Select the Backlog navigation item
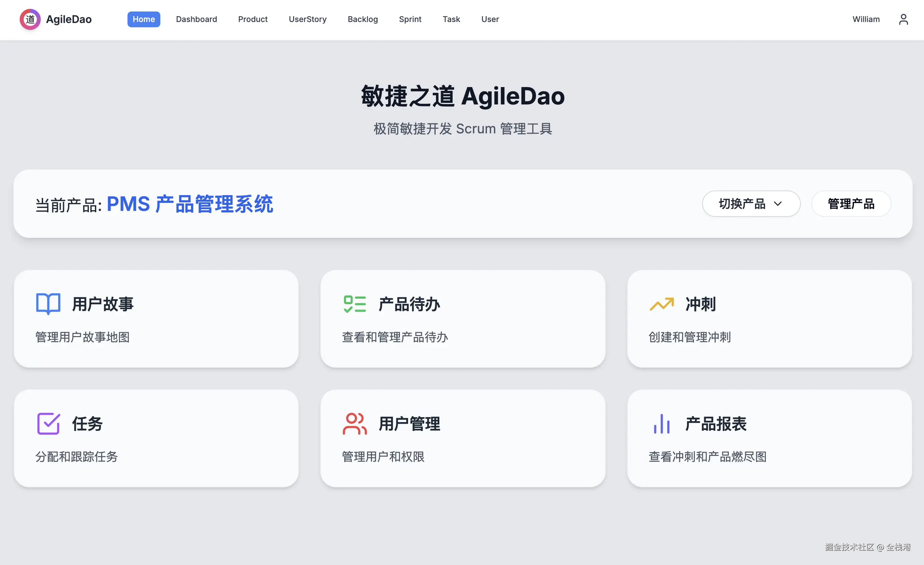This screenshot has height=565, width=924. point(362,19)
